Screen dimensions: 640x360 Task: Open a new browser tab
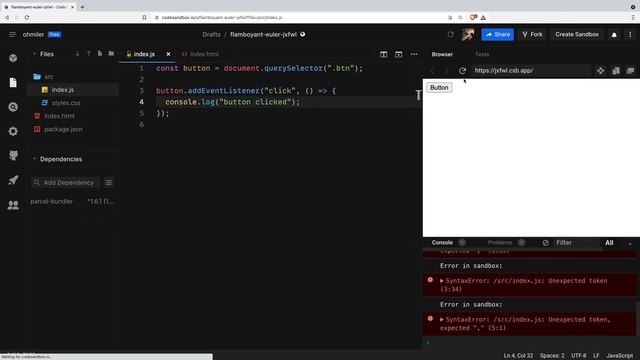pyautogui.click(x=82, y=7)
